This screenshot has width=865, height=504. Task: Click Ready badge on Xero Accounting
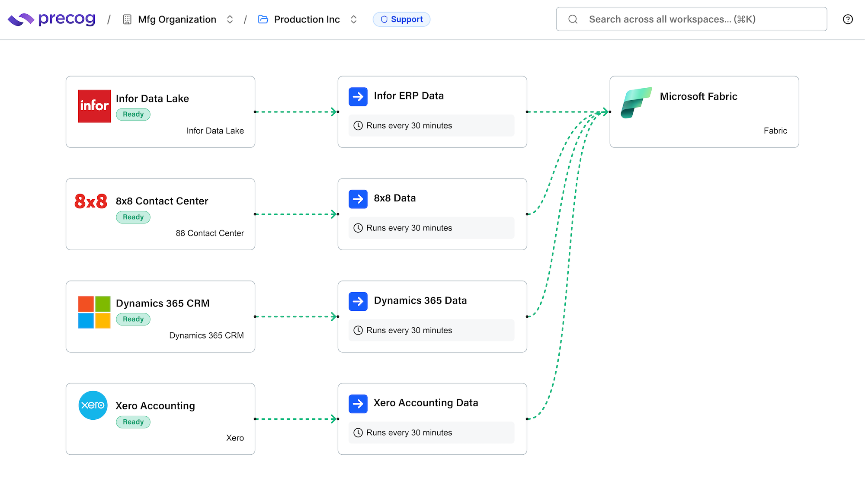(x=133, y=422)
